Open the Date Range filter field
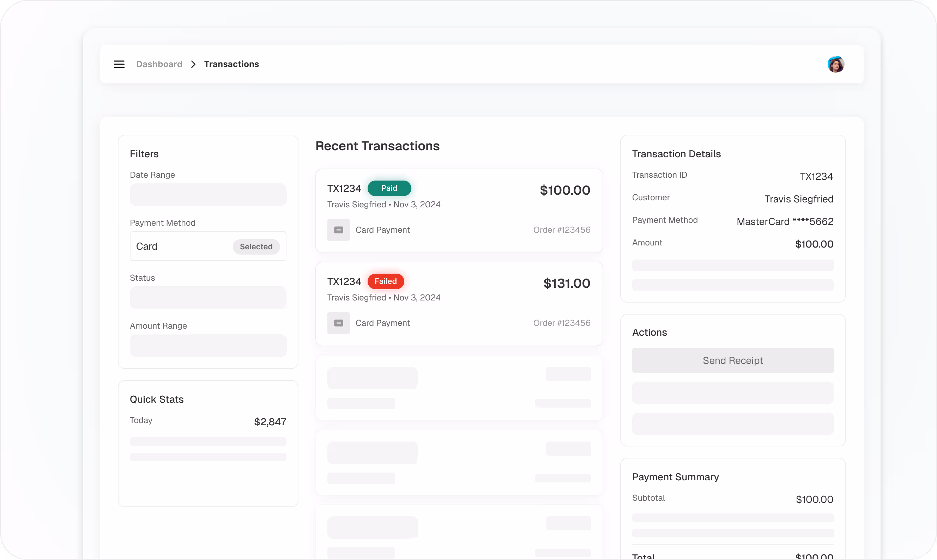 [x=208, y=195]
